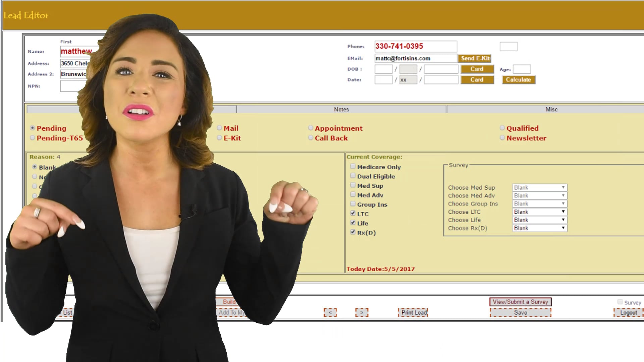The height and width of the screenshot is (362, 644).
Task: Check the Medicare Only checkbox
Action: (353, 166)
